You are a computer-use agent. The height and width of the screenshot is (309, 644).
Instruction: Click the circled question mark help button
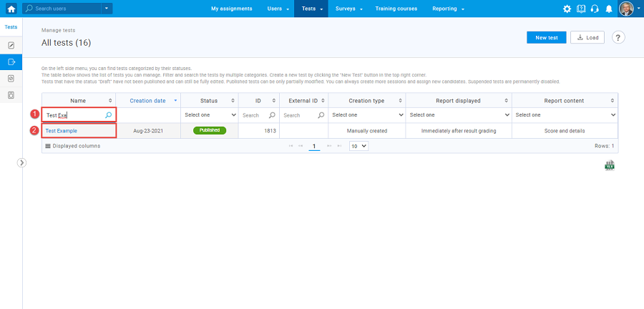[x=618, y=38]
